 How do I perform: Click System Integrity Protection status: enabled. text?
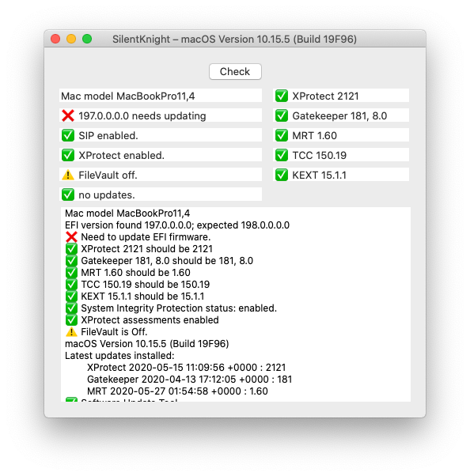(179, 308)
